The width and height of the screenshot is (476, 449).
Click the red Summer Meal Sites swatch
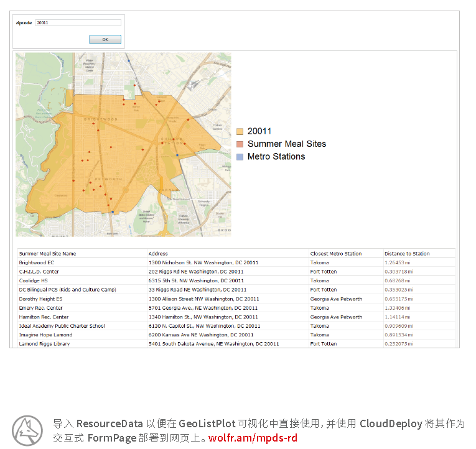pos(240,144)
